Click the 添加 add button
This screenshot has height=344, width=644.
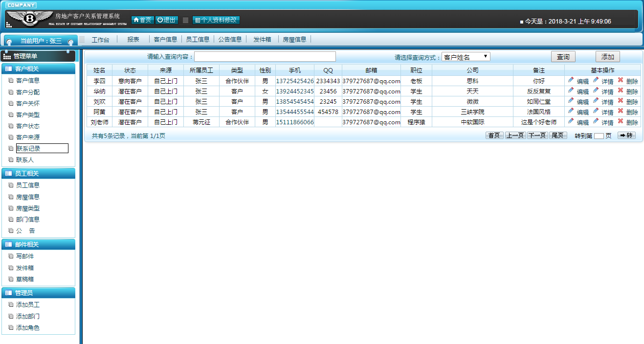click(608, 57)
